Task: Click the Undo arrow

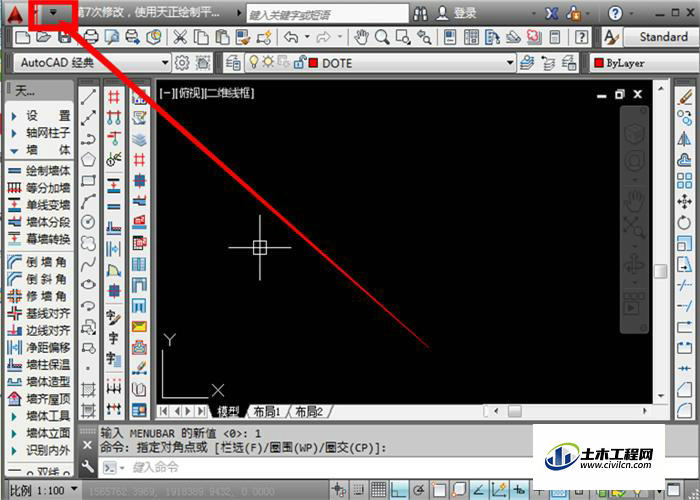Action: click(291, 37)
